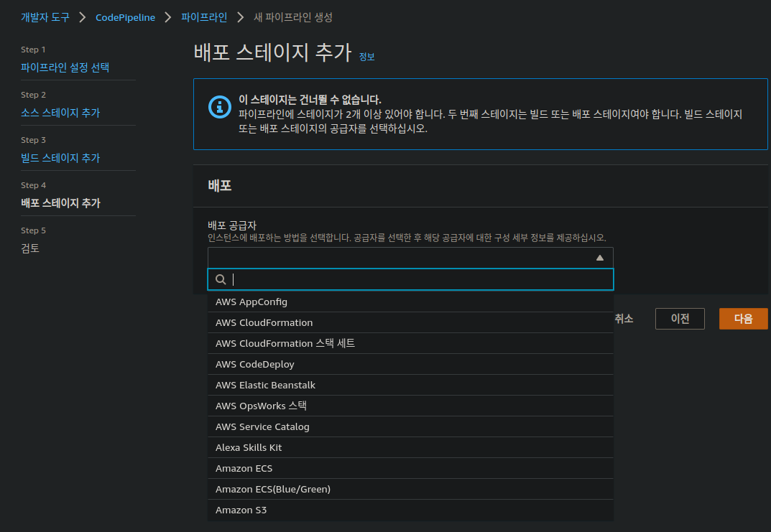Choose AWS OpsWorks 스택
Image resolution: width=771 pixels, height=532 pixels.
coord(410,406)
